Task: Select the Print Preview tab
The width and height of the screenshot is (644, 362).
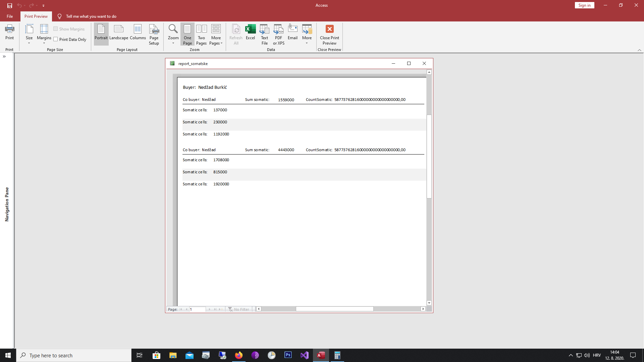Action: tap(36, 16)
